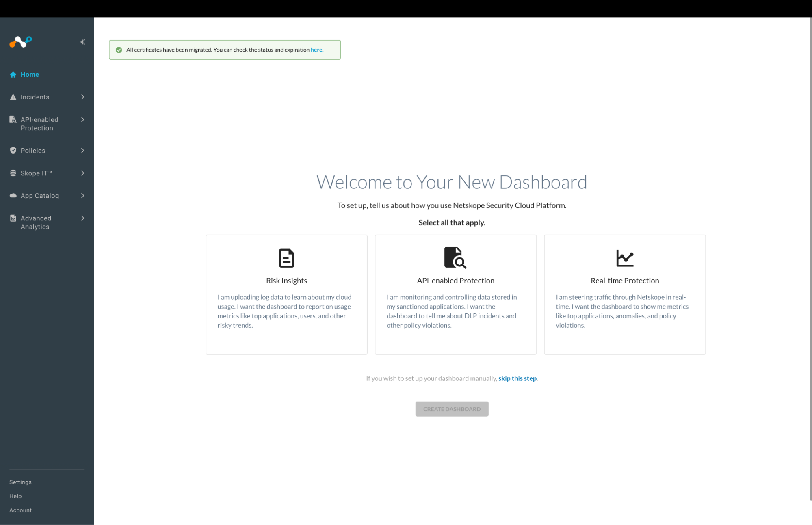The width and height of the screenshot is (812, 525).
Task: Follow the 'here' link in the certificate banner
Action: (317, 50)
